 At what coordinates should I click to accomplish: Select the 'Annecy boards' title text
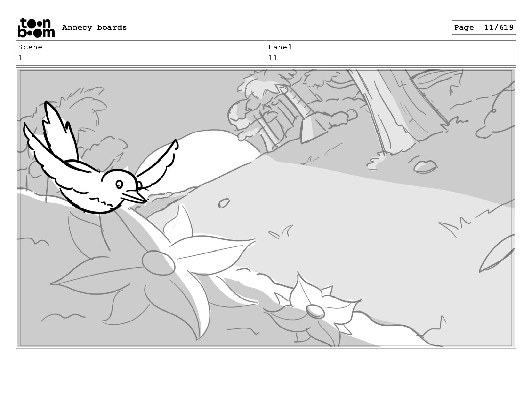94,28
